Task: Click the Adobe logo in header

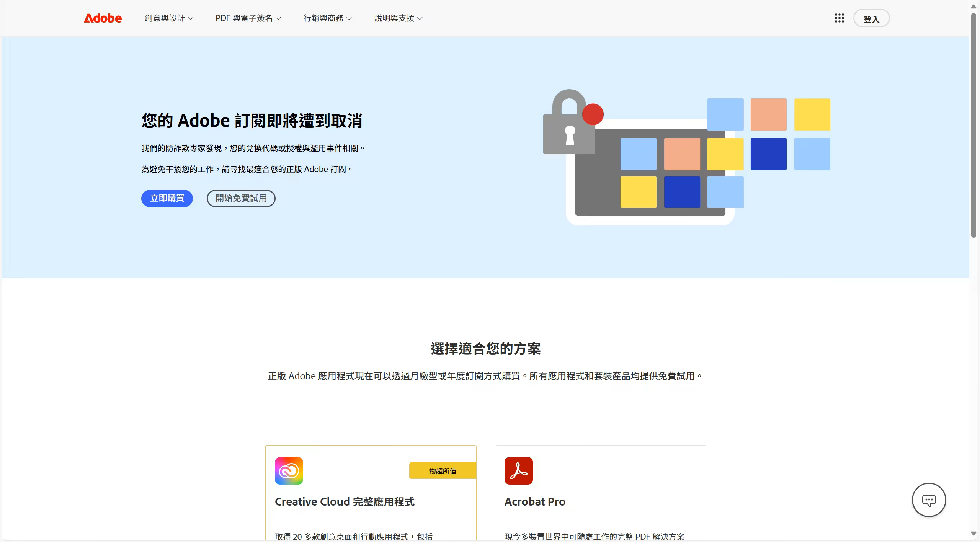Action: (103, 18)
